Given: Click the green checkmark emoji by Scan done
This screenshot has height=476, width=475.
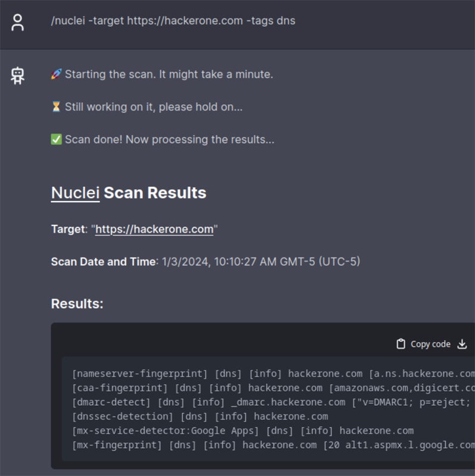Looking at the screenshot, I should coord(57,140).
